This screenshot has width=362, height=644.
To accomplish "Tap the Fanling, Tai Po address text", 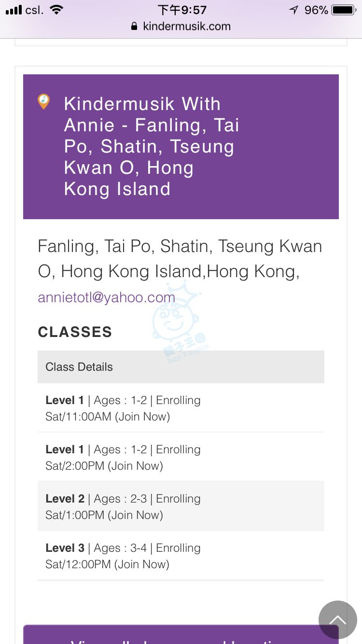I will (x=180, y=259).
